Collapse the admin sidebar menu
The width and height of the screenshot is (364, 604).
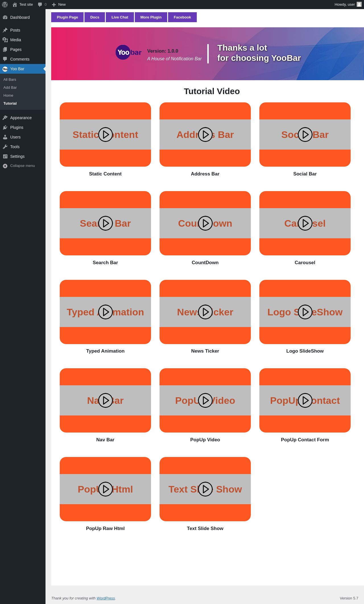(x=23, y=166)
